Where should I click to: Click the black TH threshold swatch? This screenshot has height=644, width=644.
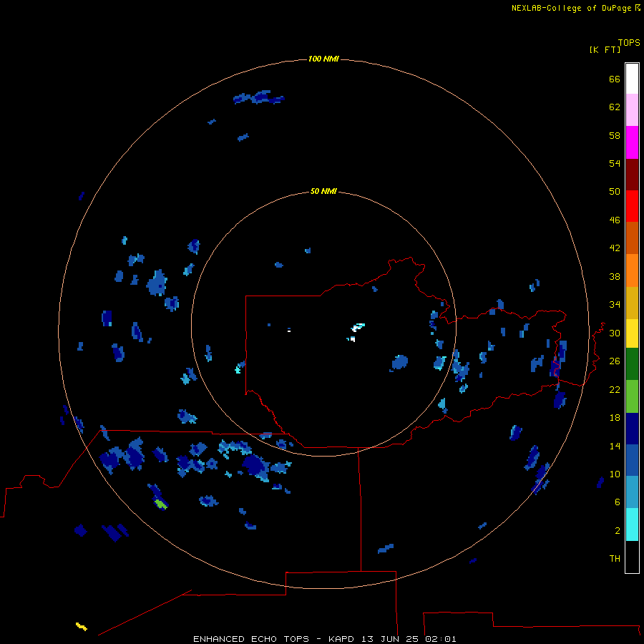click(x=632, y=557)
